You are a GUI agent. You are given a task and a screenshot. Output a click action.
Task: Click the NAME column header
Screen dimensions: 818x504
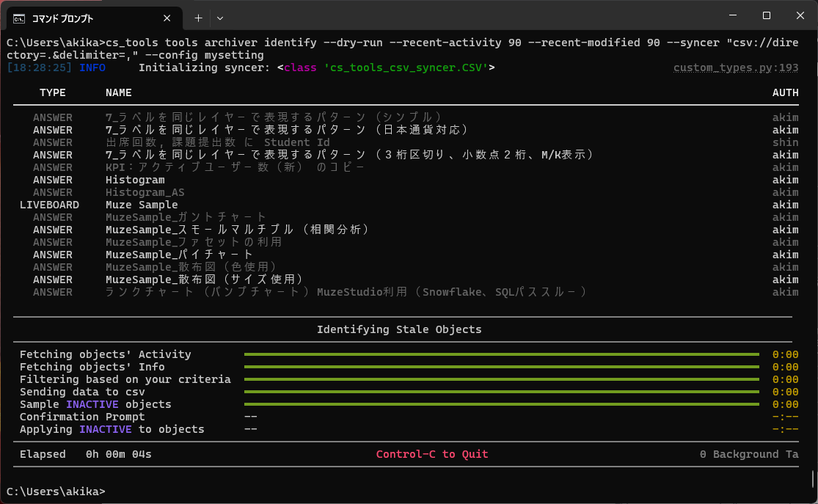pyautogui.click(x=118, y=93)
